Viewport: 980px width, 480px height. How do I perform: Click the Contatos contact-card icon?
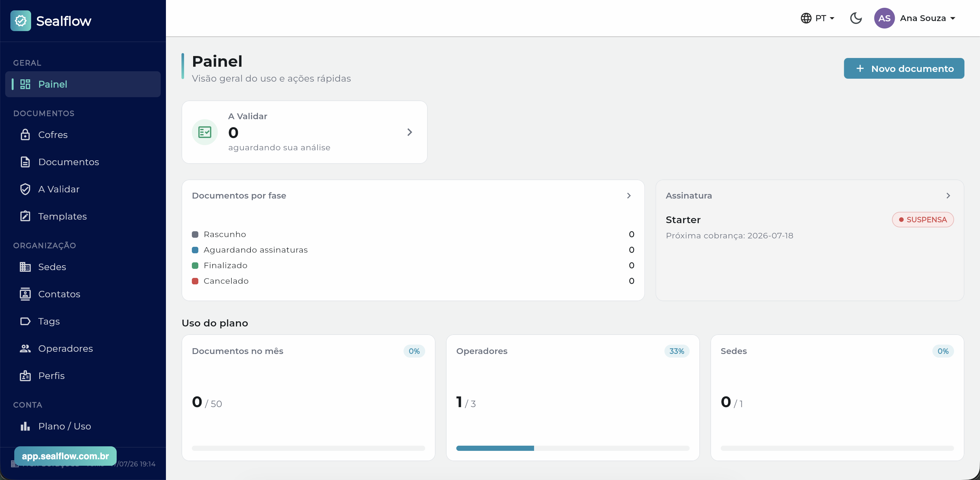click(25, 294)
